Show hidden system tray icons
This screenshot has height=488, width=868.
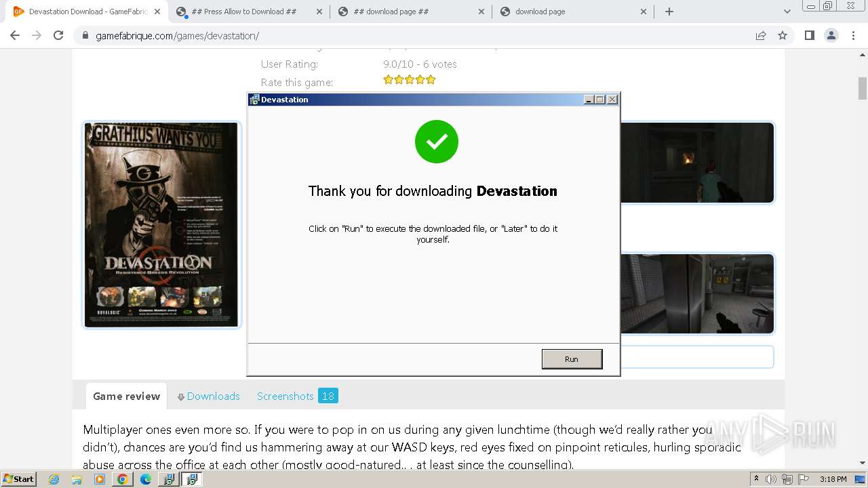(757, 479)
